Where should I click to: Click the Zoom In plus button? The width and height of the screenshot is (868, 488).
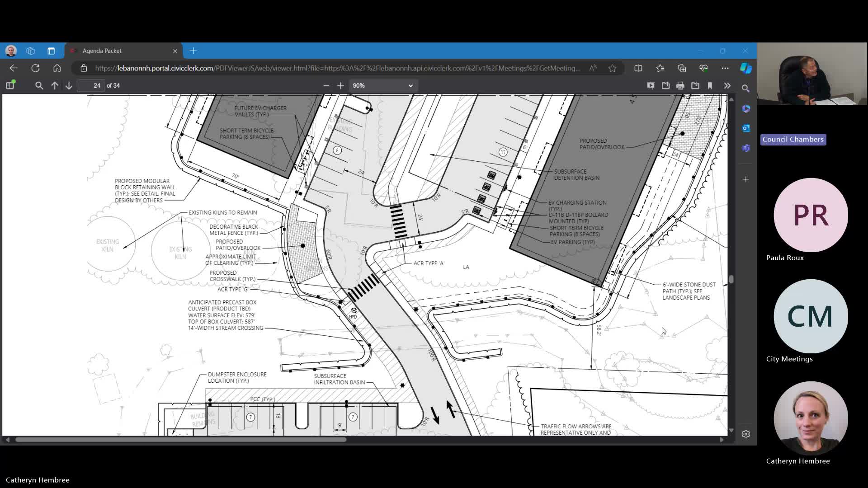340,85
